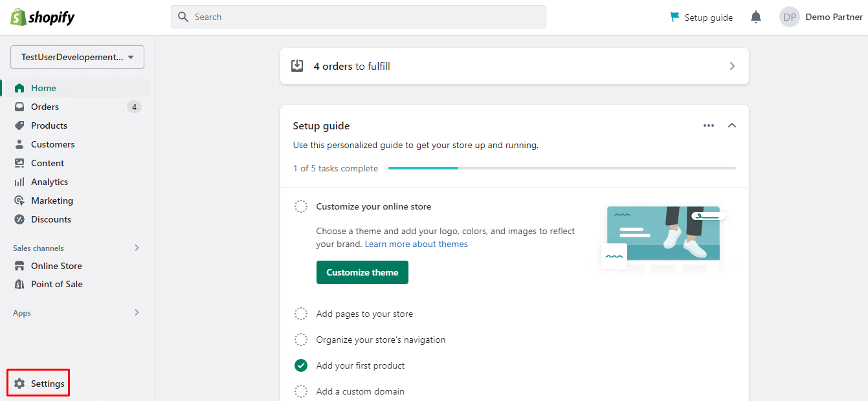This screenshot has height=401, width=868.
Task: Click the Customize theme button
Action: click(362, 272)
